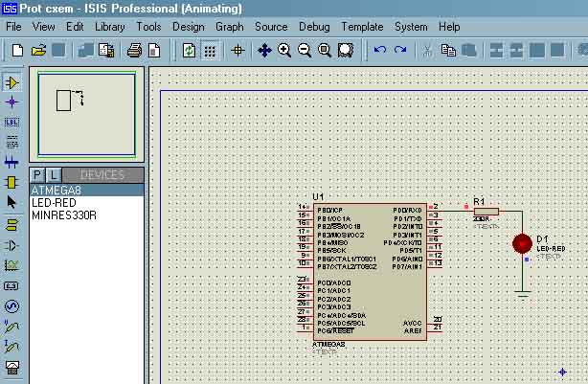The image size is (588, 384).
Task: Select LED-RED in device list
Action: click(86, 203)
